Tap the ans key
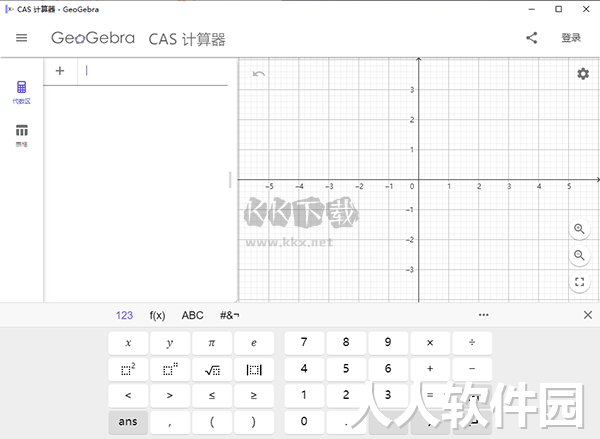The height and width of the screenshot is (439, 600). coord(128,422)
